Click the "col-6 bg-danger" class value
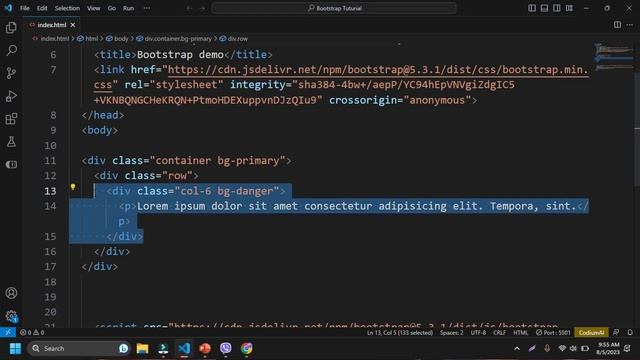The width and height of the screenshot is (640, 360). [x=227, y=191]
